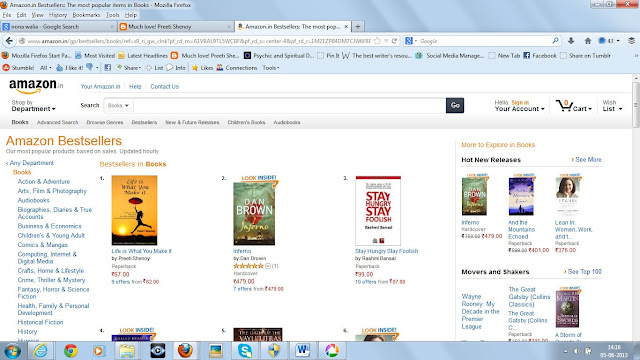640x360 pixels.
Task: Open the File menu
Action: click(7, 15)
